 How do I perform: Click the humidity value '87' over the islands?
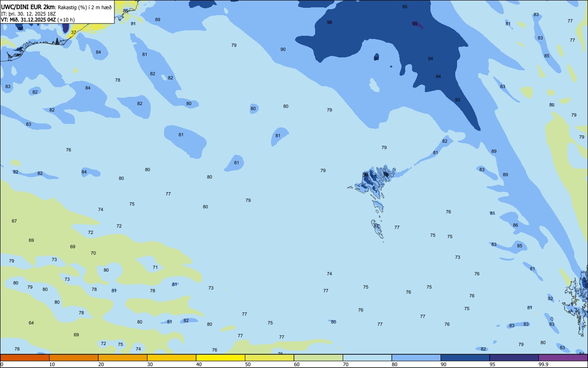coord(376,226)
